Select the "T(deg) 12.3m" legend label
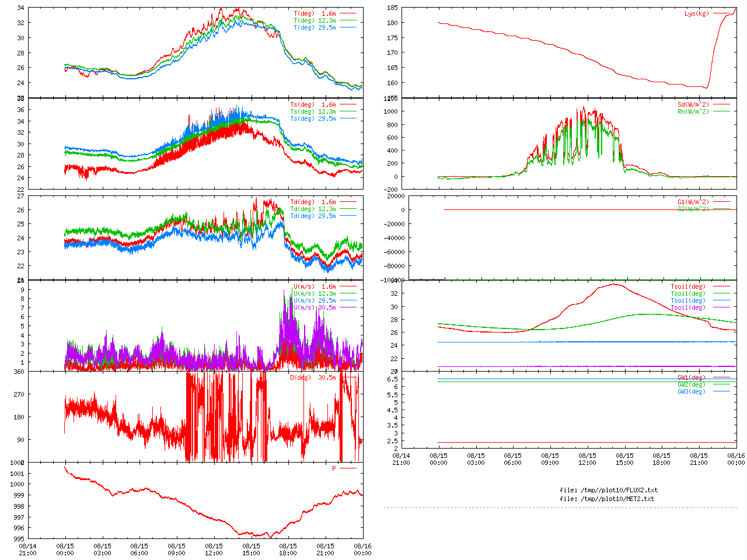 (315, 20)
